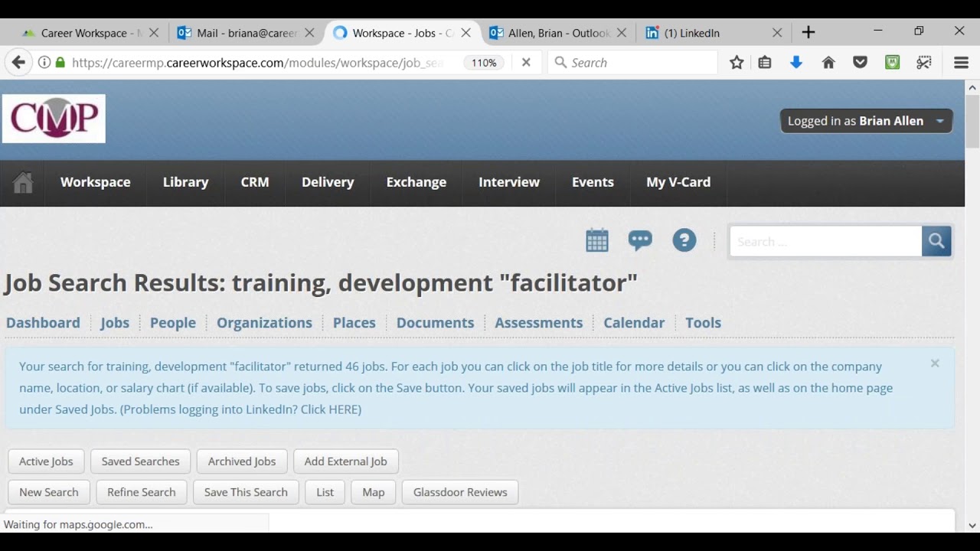Expand Logged in as Brian Allen dropdown
The width and height of the screenshot is (980, 551).
(x=866, y=121)
